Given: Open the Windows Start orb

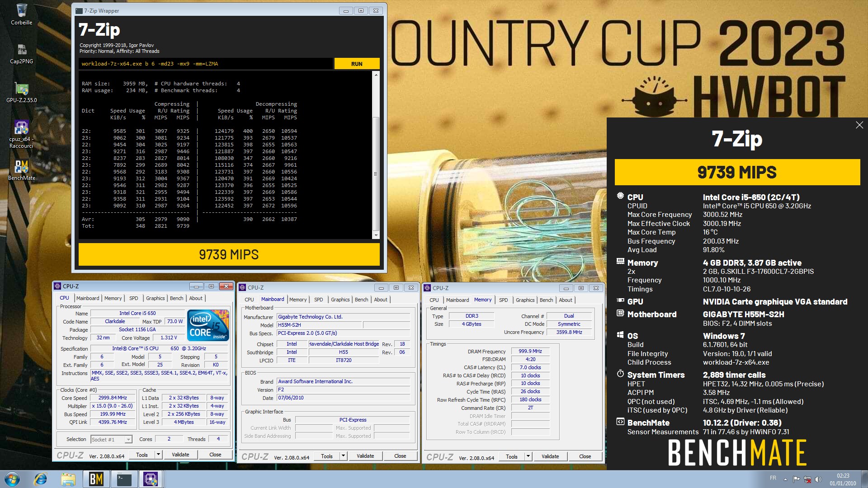Looking at the screenshot, I should point(12,479).
